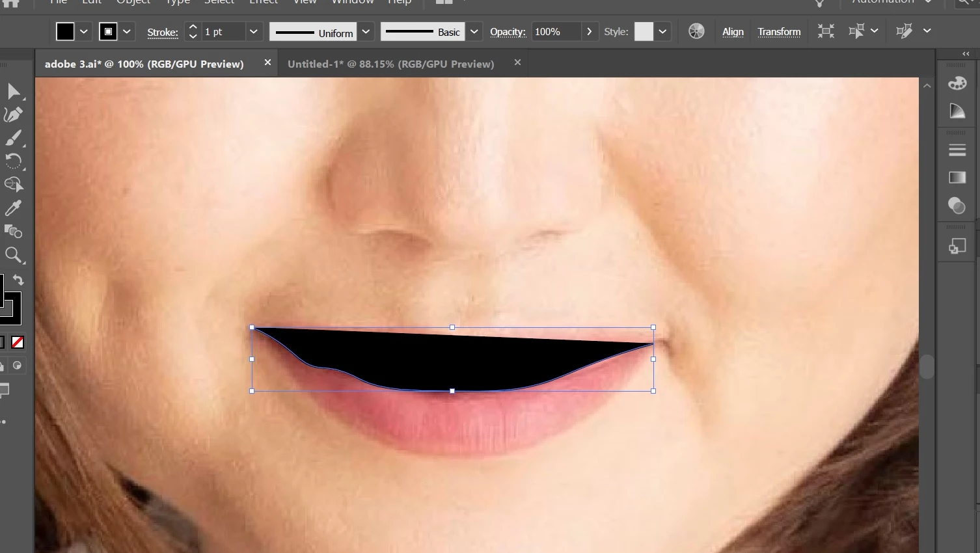This screenshot has width=980, height=553.
Task: Open the Stroke panel lines icon
Action: tap(957, 150)
